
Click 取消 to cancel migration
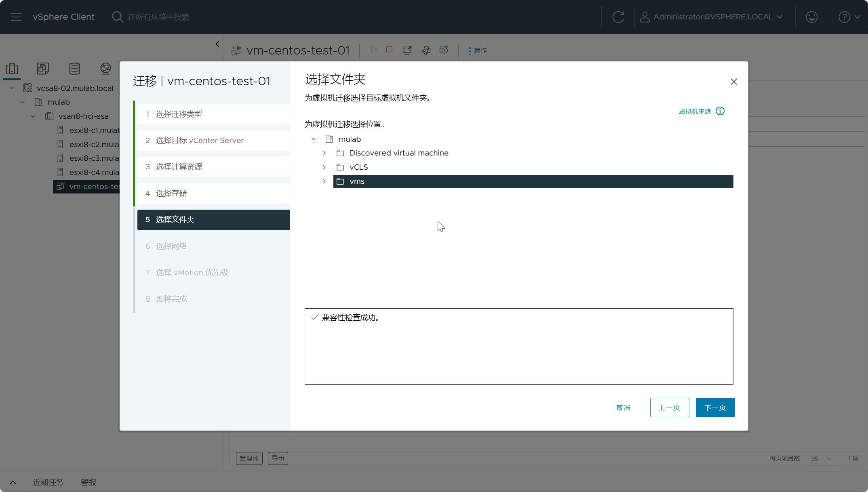[x=624, y=408]
